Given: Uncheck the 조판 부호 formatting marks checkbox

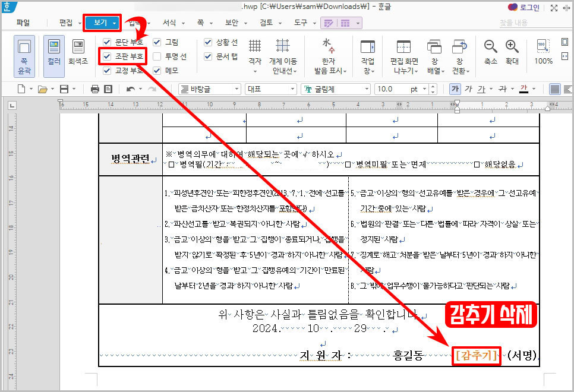Looking at the screenshot, I should pos(106,56).
